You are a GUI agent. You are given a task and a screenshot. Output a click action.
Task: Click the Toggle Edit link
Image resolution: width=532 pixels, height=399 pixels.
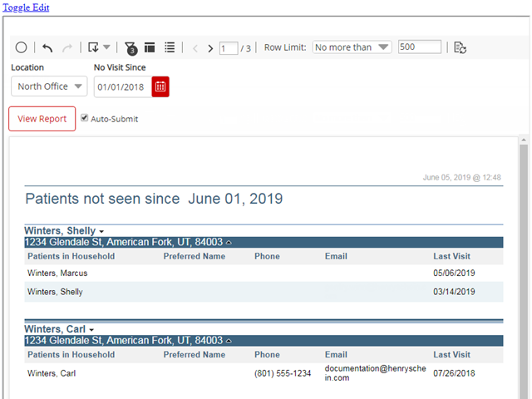(25, 7)
